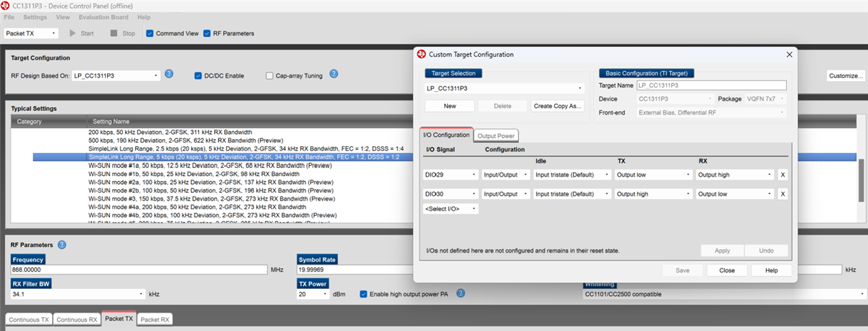Click the Start play icon in toolbar

72,33
